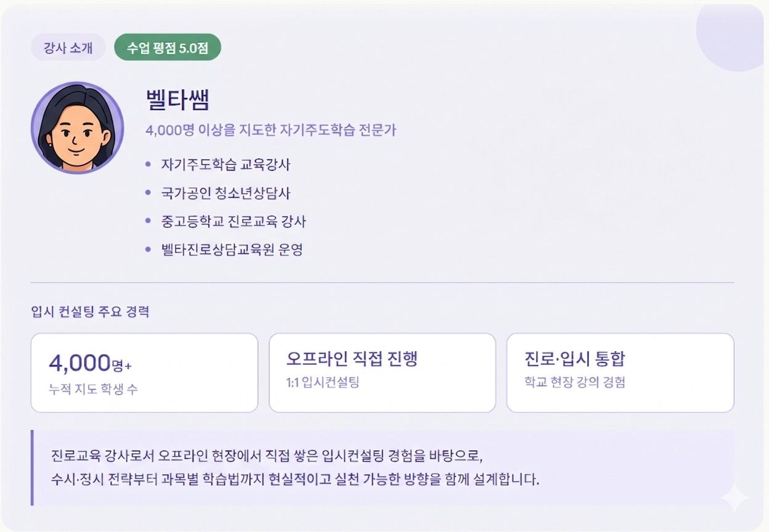
Task: Click the bullet dot beside 벨타진로상담교육원 운영
Action: point(147,249)
